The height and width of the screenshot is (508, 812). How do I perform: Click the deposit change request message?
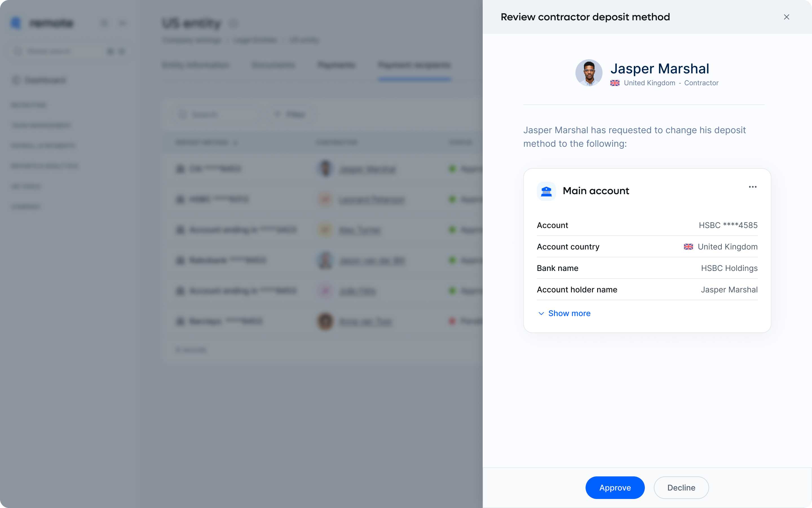634,137
